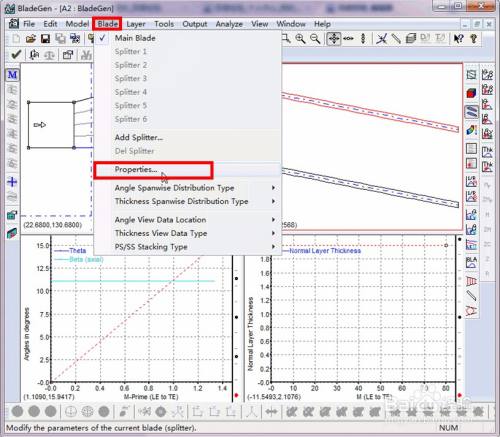Click the Theta legend label
Image resolution: width=500 pixels, height=437 pixels.
click(78, 251)
